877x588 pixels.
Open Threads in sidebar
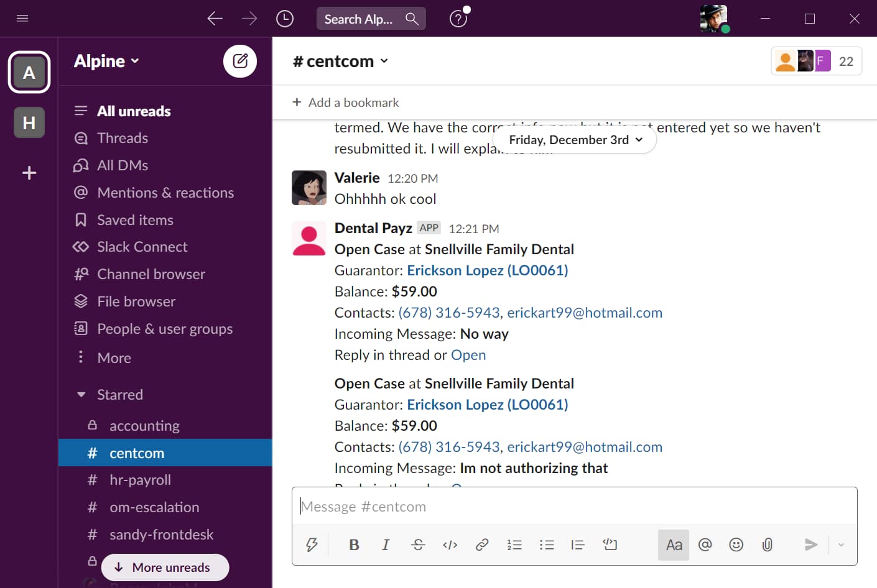point(123,138)
